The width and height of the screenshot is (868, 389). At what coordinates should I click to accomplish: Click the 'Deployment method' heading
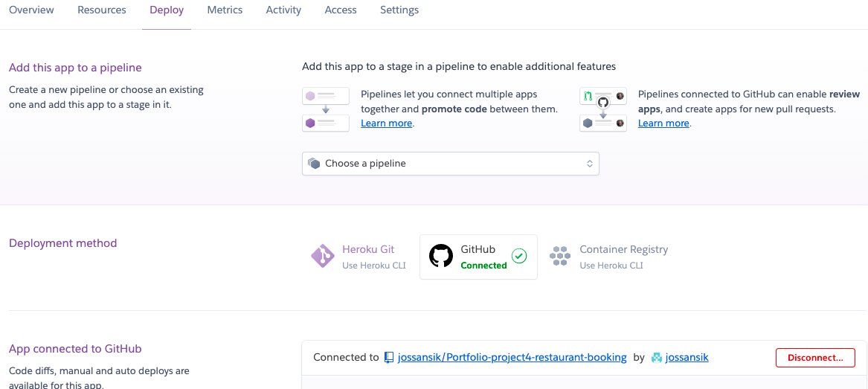pyautogui.click(x=63, y=243)
